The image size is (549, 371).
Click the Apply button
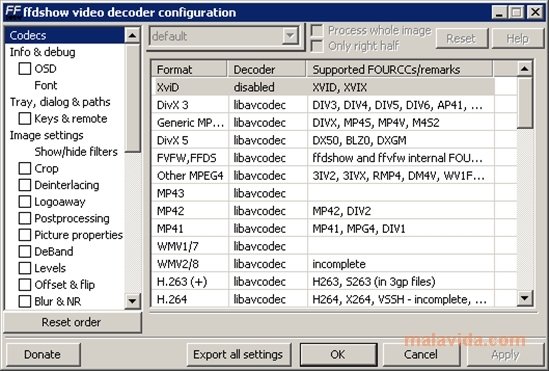click(x=505, y=354)
